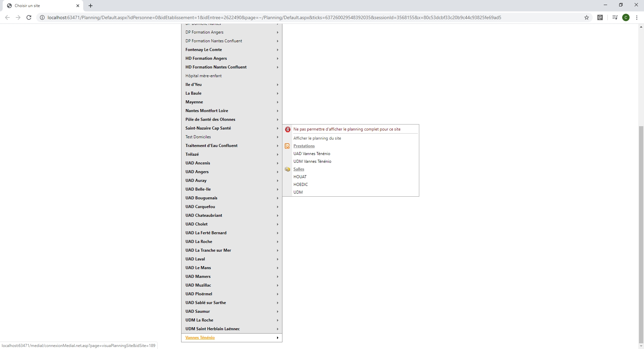Bookmark this page with the star icon
644x349 pixels.
click(x=587, y=17)
